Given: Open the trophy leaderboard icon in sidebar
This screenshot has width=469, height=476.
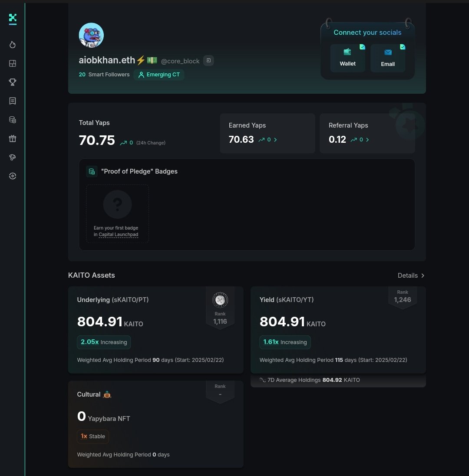Looking at the screenshot, I should (x=13, y=82).
